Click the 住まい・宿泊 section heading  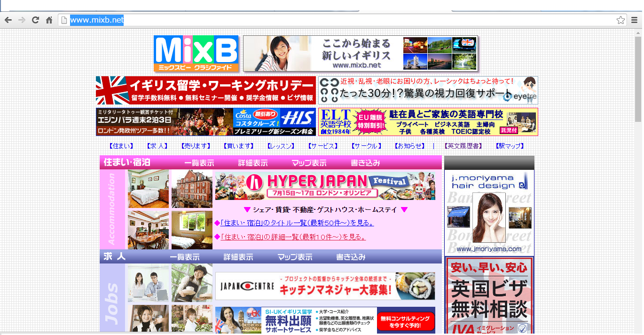pos(127,162)
